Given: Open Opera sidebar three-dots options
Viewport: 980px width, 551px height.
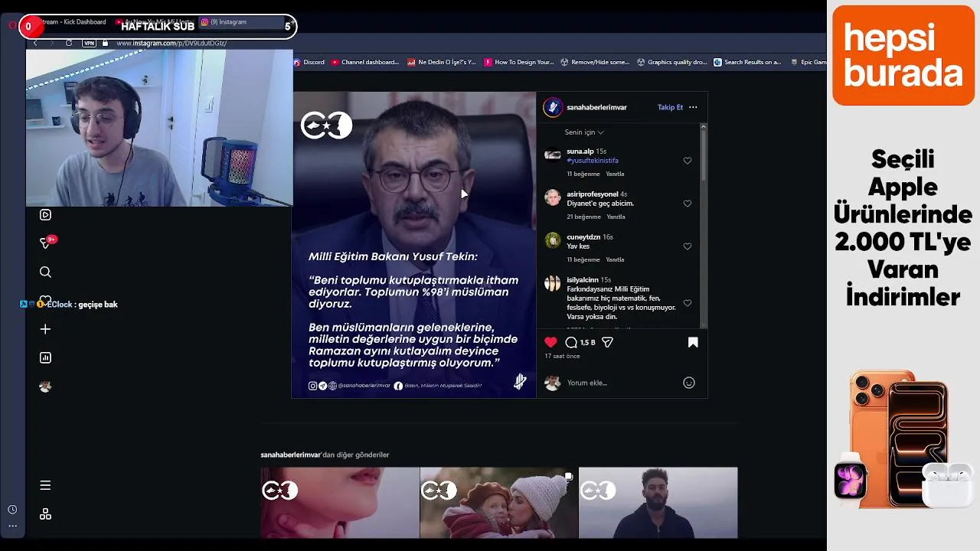Looking at the screenshot, I should (x=12, y=525).
